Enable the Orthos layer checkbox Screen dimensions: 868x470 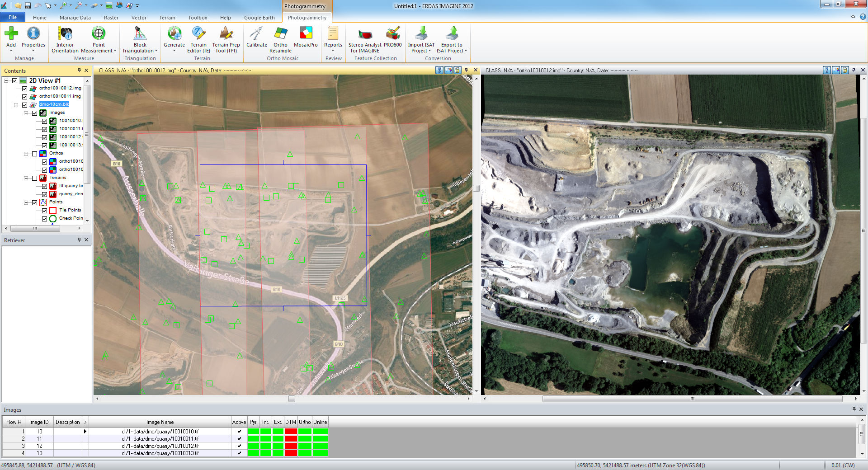35,153
